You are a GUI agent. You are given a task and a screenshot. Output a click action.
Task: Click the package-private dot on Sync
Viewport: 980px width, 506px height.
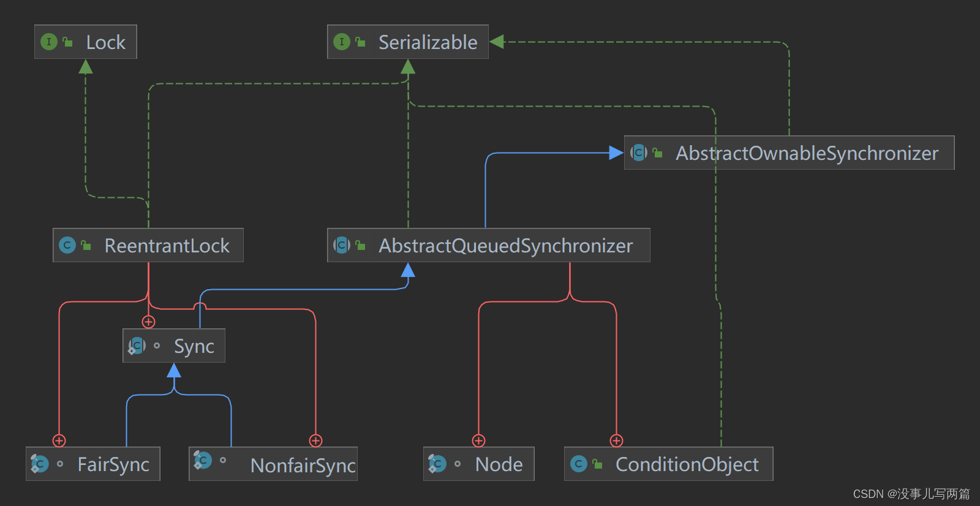coord(157,346)
